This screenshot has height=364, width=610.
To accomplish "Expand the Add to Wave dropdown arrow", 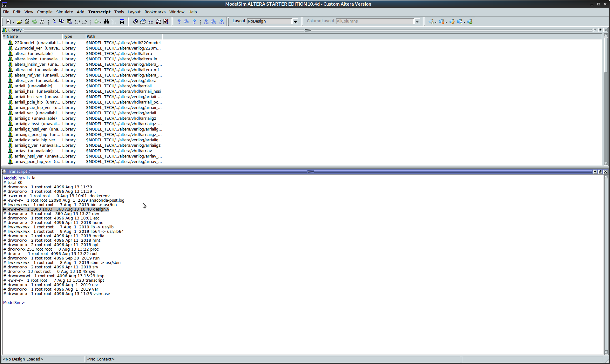I will (x=101, y=22).
